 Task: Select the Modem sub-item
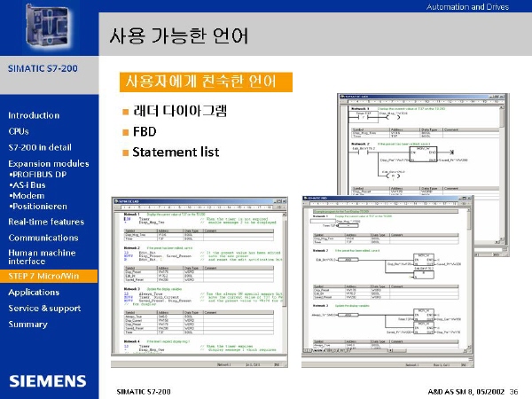pyautogui.click(x=27, y=196)
